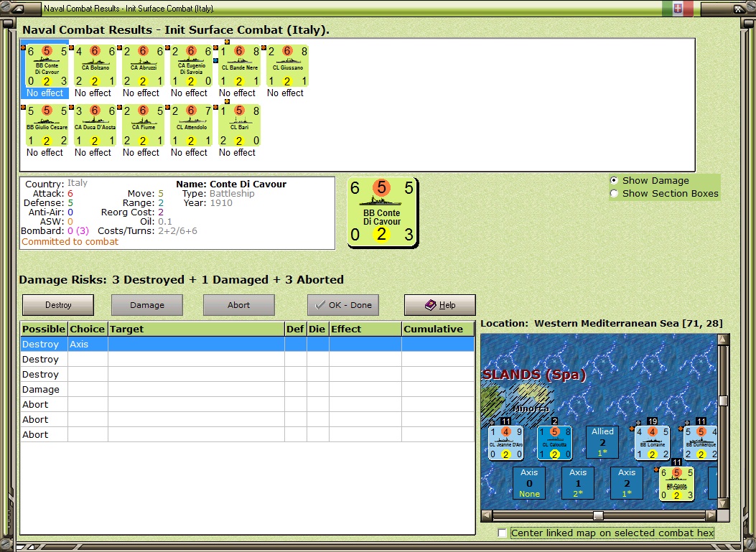Click the BB Dunkerque map counter
The width and height of the screenshot is (756, 552).
701,443
